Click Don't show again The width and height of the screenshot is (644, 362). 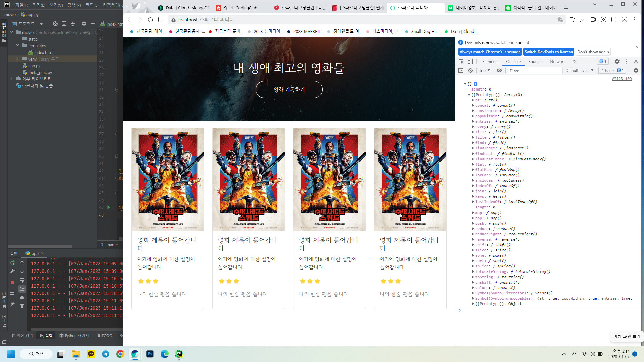[593, 52]
